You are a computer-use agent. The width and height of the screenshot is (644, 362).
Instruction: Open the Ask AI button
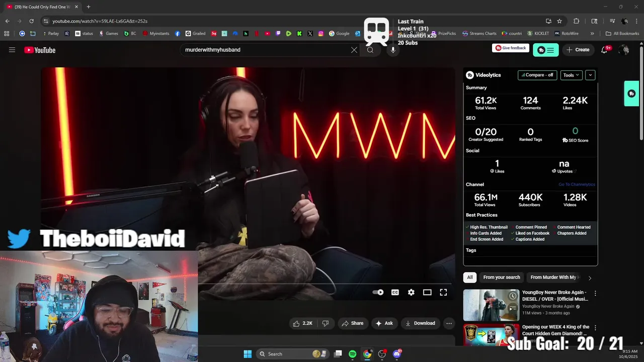(384, 323)
